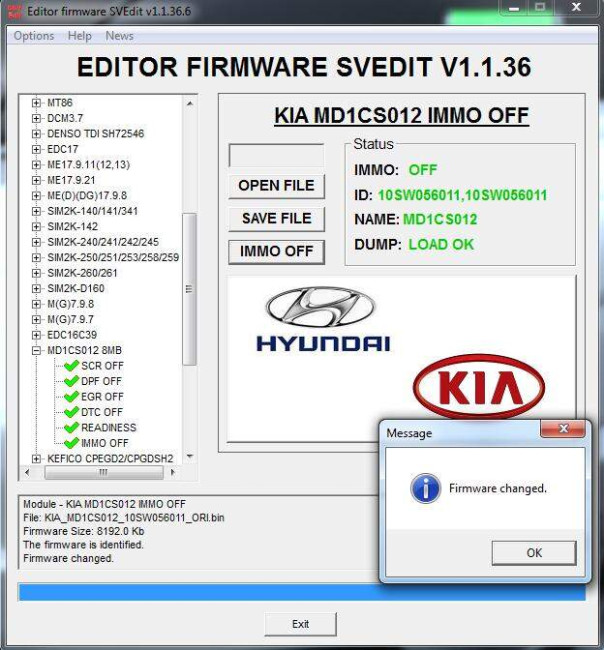The width and height of the screenshot is (604, 650).
Task: Click the tree scroll down arrow
Action: [x=189, y=456]
